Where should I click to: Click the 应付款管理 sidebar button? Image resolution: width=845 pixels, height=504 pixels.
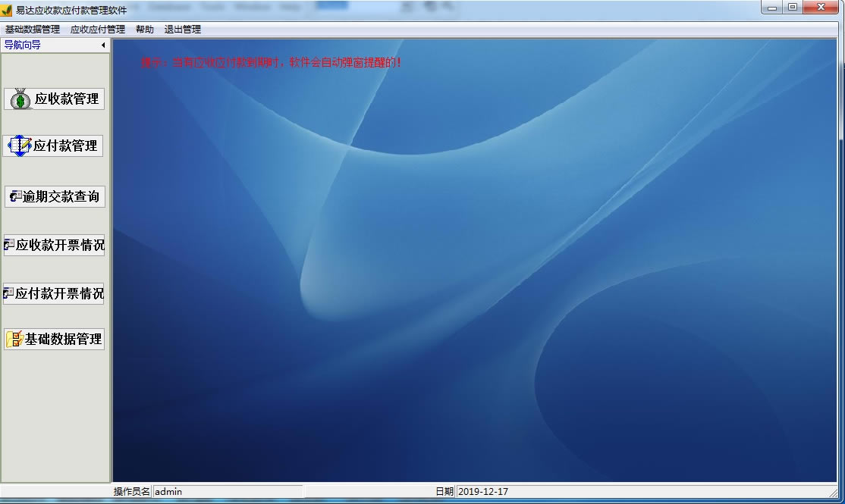coord(53,146)
